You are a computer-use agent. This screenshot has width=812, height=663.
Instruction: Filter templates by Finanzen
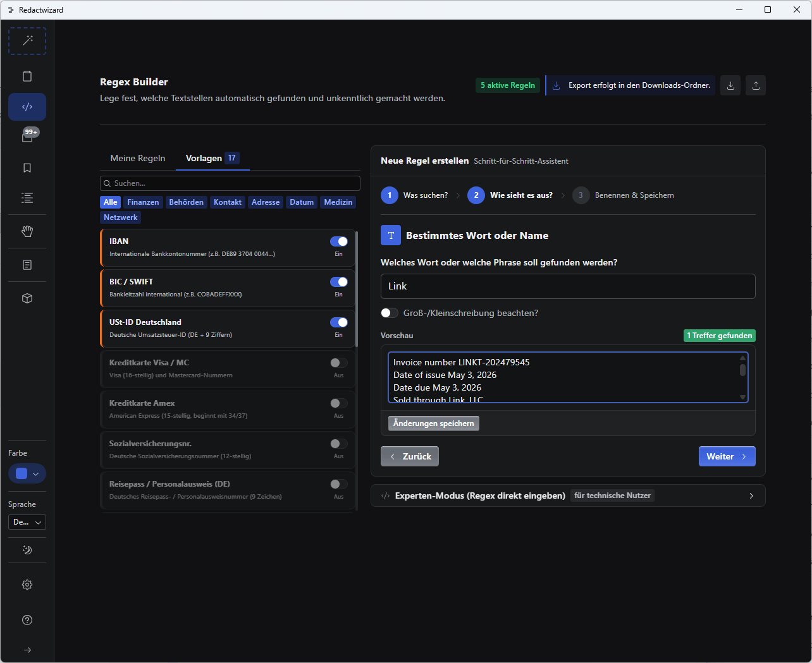pyautogui.click(x=143, y=202)
